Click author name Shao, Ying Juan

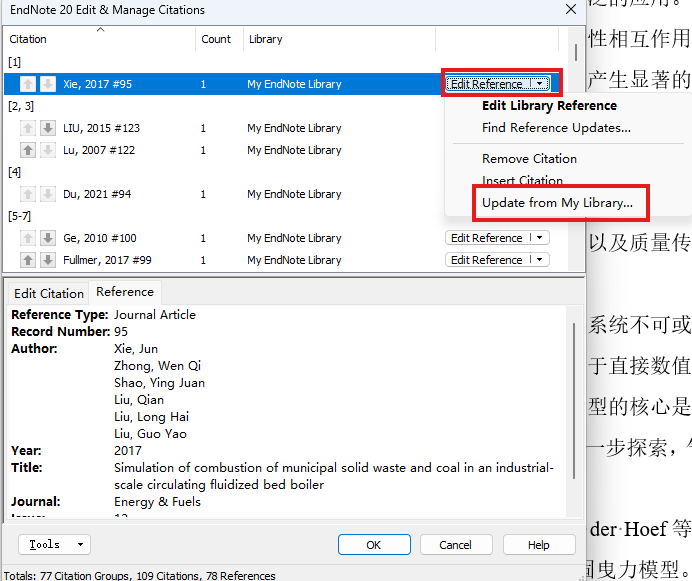tap(159, 383)
